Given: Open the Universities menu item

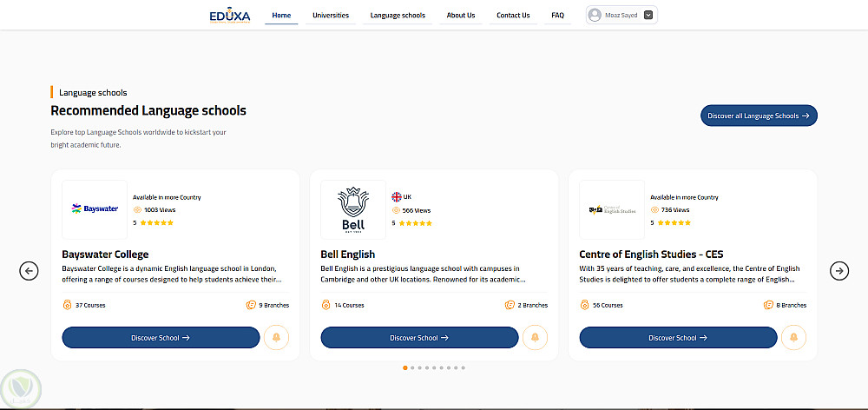Looking at the screenshot, I should [331, 15].
